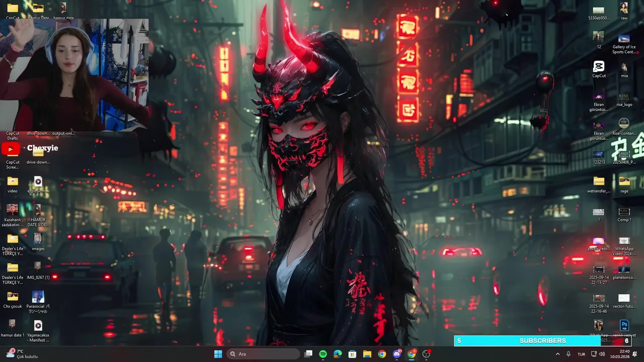Open the Windows Start menu

[218, 354]
